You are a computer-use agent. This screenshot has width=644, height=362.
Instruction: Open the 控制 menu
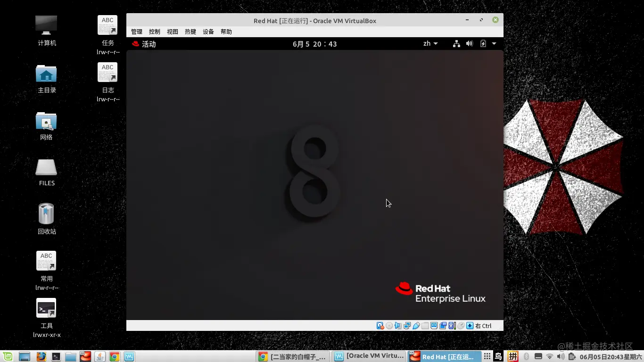point(155,32)
